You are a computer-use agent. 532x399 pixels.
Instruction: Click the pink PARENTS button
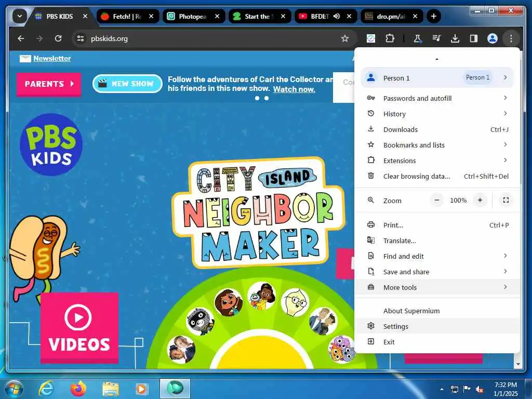[49, 84]
